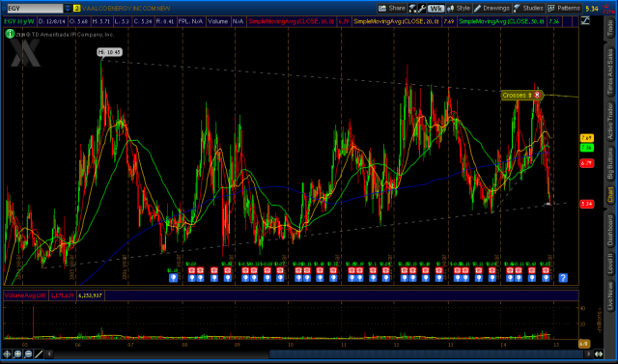Switch to the Trade sidebar tab

(x=610, y=28)
